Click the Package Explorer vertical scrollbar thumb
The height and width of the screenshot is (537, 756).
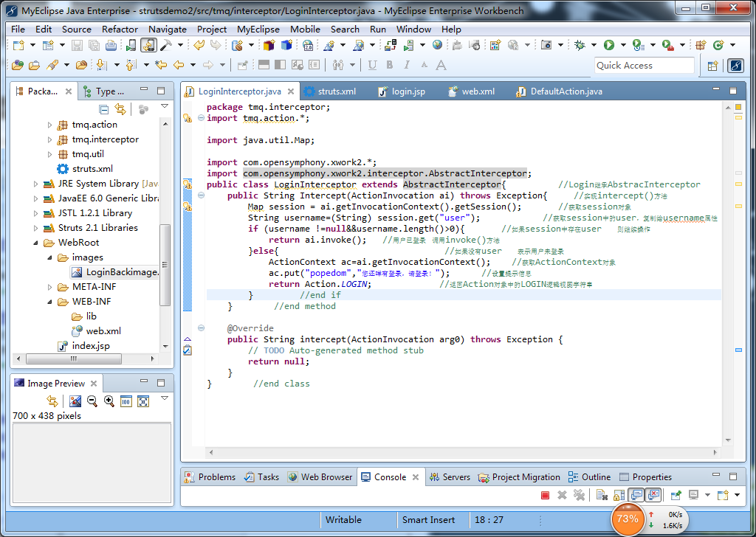165,265
